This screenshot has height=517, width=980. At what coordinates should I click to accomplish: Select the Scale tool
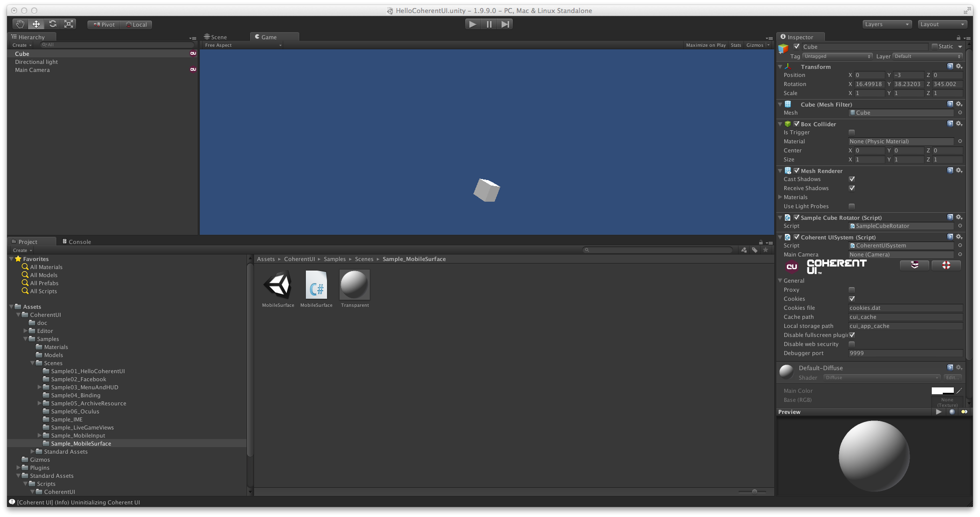pos(69,24)
